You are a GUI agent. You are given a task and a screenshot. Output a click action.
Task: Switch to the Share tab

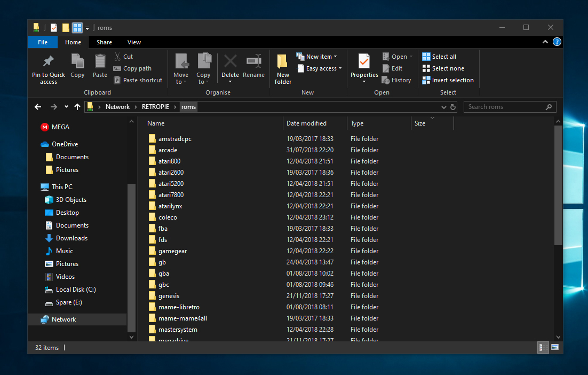click(104, 42)
